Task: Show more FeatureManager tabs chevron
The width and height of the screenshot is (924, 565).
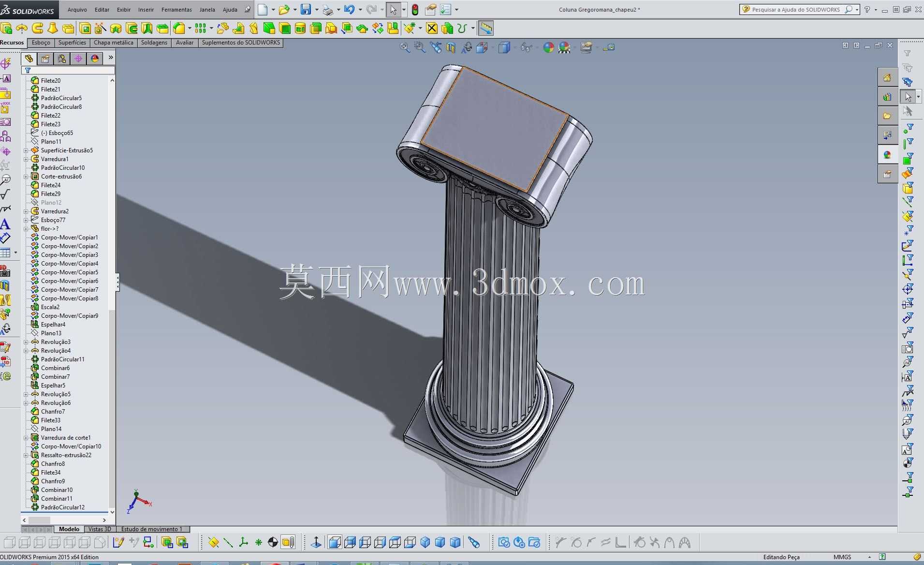Action: (110, 58)
